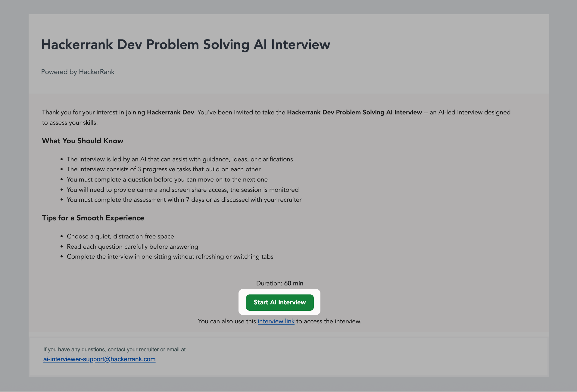Click the Read each question carefully tip

tap(133, 247)
